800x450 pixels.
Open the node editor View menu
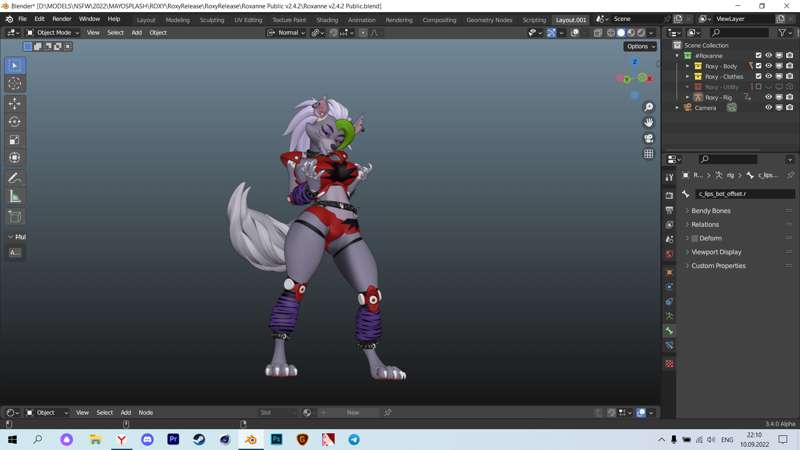(x=82, y=413)
